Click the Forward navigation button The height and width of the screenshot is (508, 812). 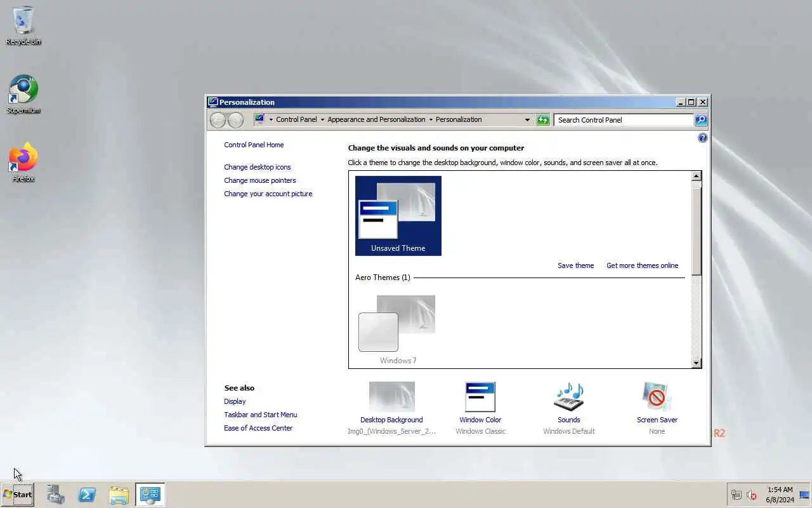tap(235, 119)
